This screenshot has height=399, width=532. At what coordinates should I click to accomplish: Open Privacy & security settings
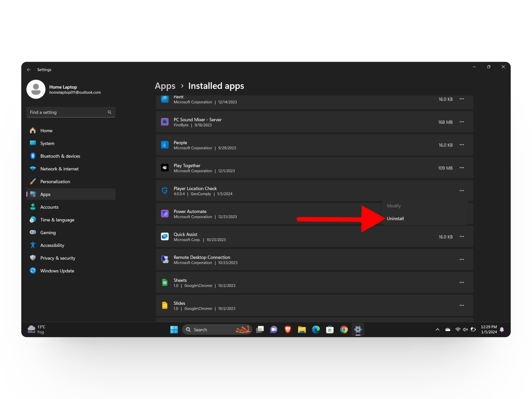pos(58,258)
